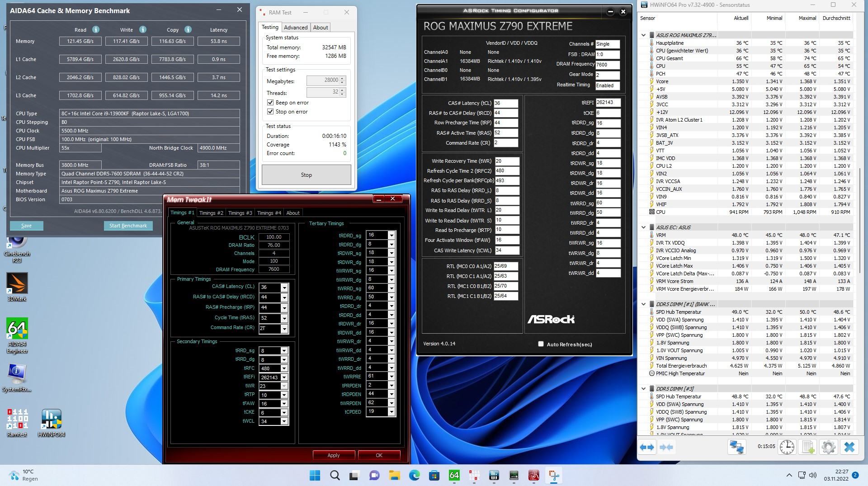The width and height of the screenshot is (868, 486).
Task: Show hidden tray icons chevron
Action: (x=789, y=475)
